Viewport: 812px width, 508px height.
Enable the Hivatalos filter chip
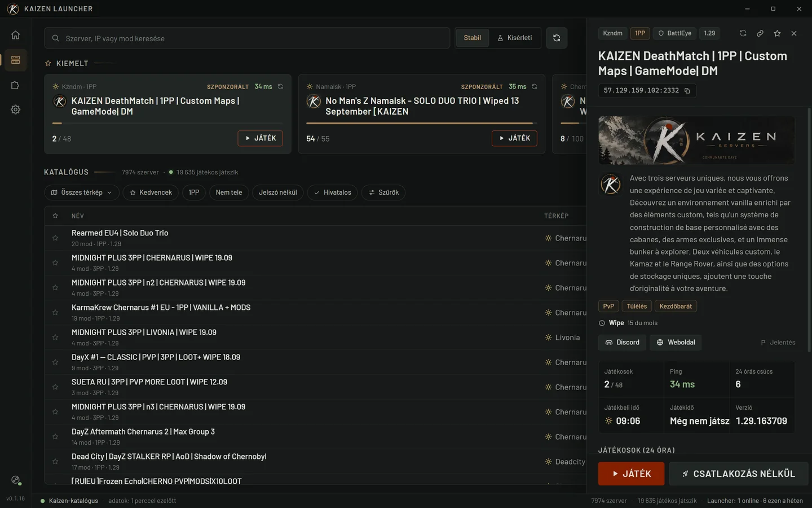point(332,192)
